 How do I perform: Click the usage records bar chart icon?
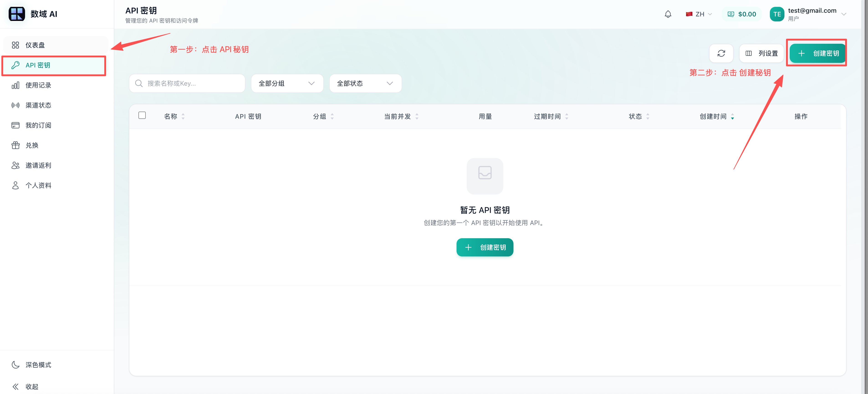coord(15,85)
